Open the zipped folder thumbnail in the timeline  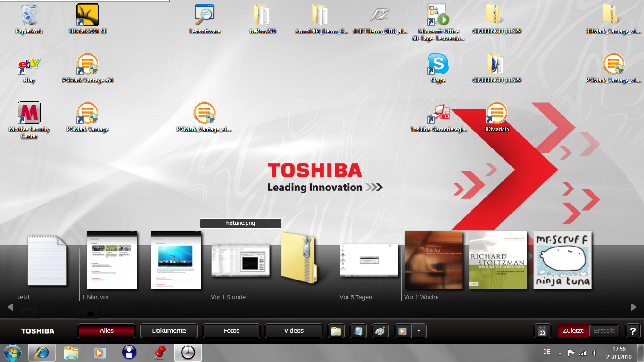[x=300, y=257]
